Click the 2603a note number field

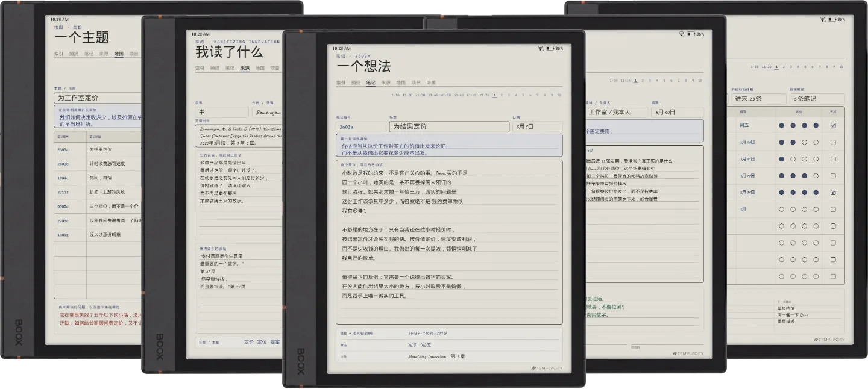point(361,127)
